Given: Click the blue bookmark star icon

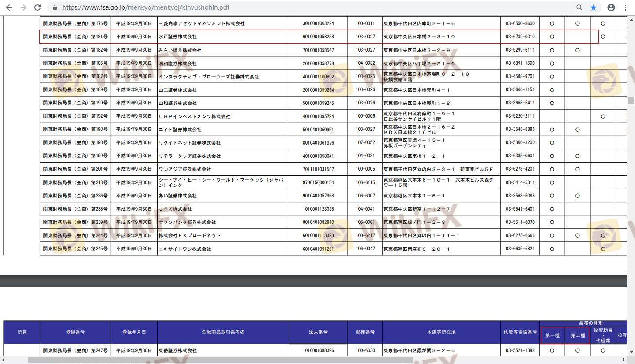Looking at the screenshot, I should pyautogui.click(x=594, y=7).
